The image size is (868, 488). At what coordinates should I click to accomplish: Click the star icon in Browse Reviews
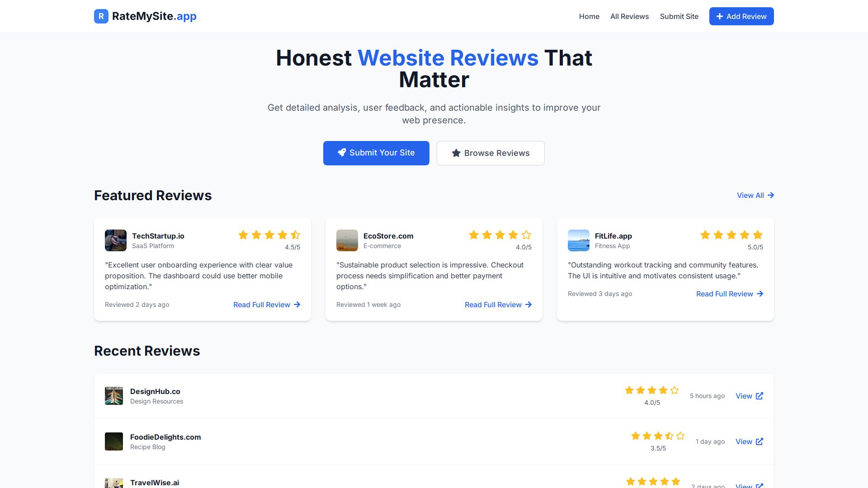click(456, 153)
